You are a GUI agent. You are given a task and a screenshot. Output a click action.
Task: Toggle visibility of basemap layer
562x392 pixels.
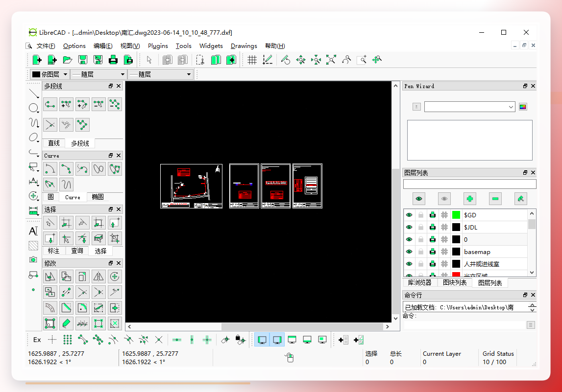(x=409, y=252)
